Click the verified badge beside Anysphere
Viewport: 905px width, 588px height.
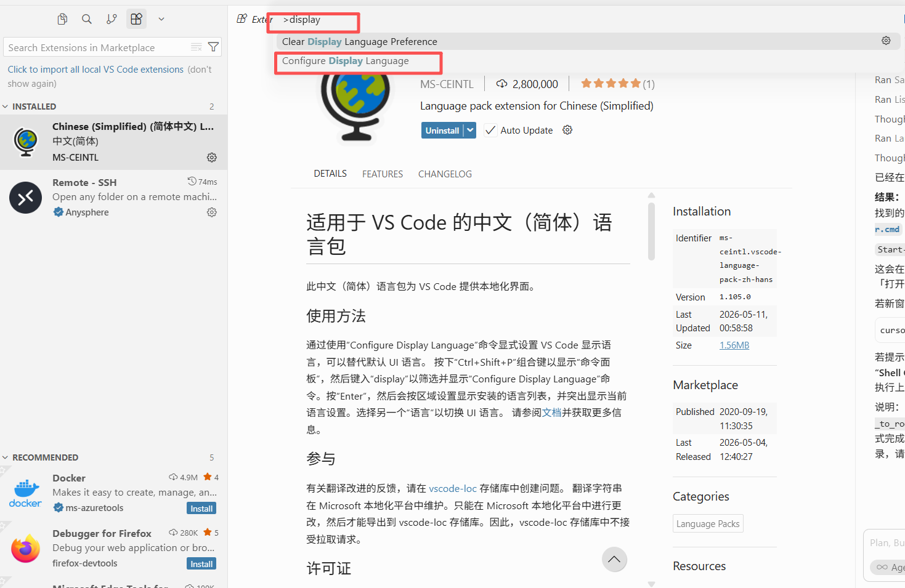point(59,212)
